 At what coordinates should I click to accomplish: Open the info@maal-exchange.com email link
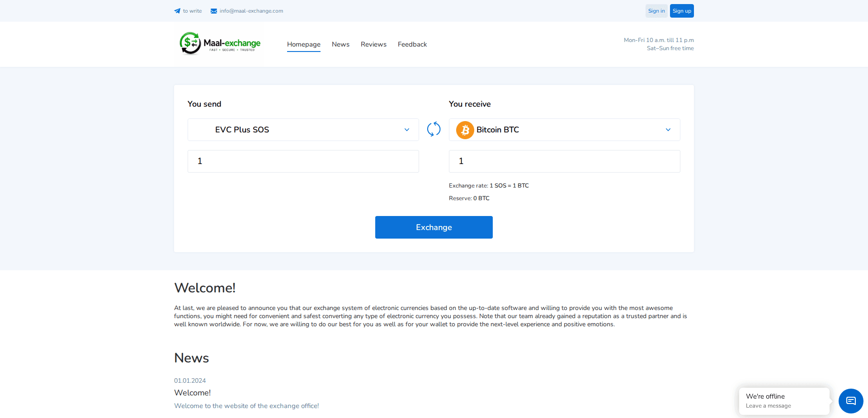pyautogui.click(x=251, y=11)
